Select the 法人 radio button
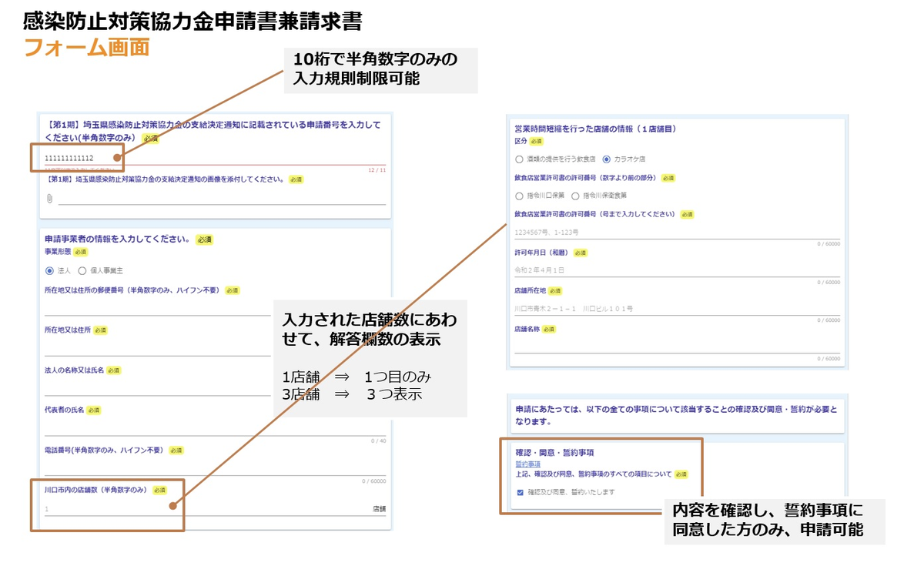The height and width of the screenshot is (566, 924). point(48,270)
